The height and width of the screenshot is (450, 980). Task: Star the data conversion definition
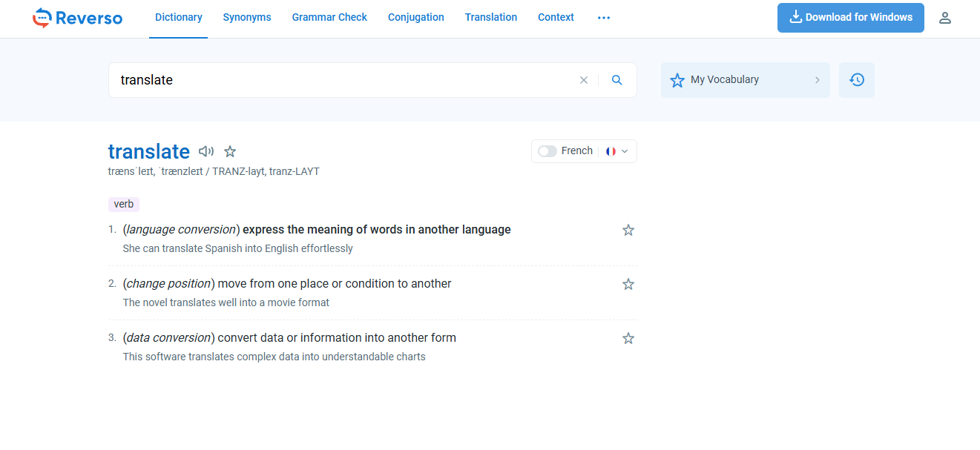tap(628, 338)
